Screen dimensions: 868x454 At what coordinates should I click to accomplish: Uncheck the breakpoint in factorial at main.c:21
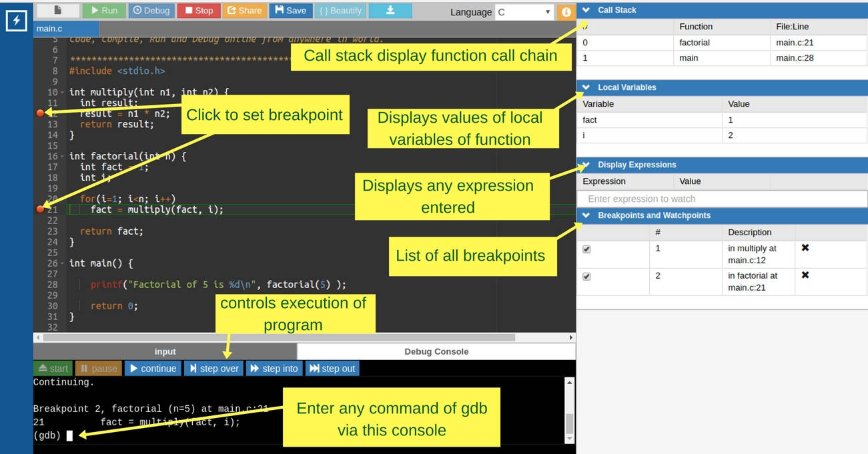[586, 275]
